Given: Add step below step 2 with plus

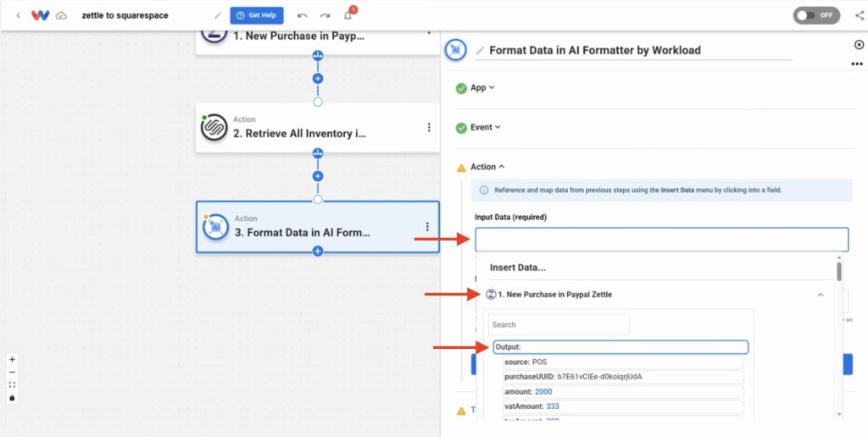Looking at the screenshot, I should pyautogui.click(x=318, y=176).
